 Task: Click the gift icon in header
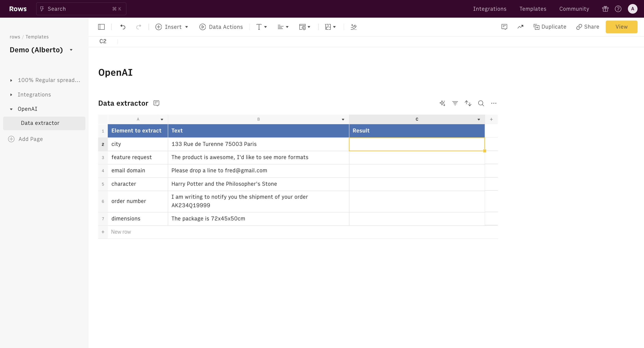(605, 9)
